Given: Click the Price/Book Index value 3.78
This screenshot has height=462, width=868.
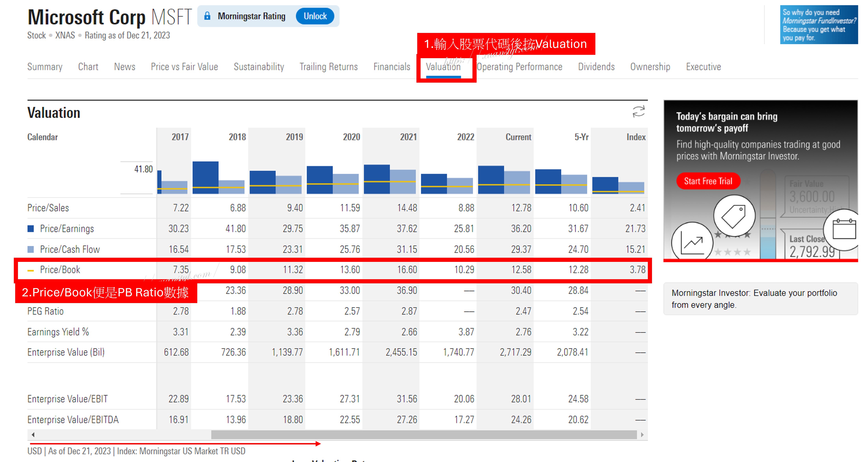Looking at the screenshot, I should click(638, 270).
